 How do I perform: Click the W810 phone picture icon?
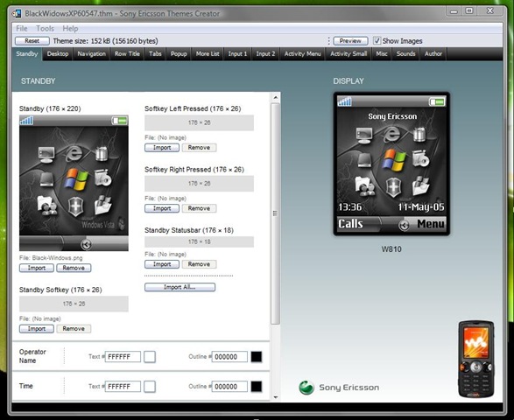click(x=475, y=360)
